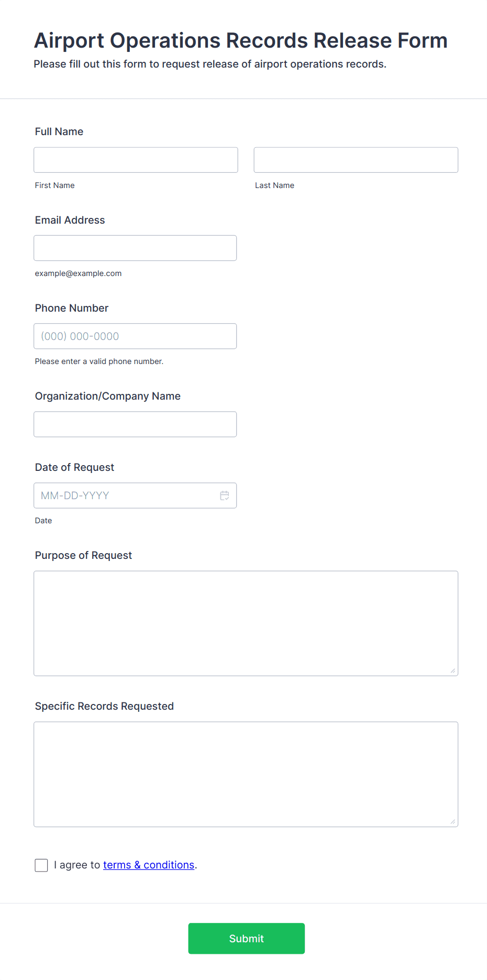Select the Date of Request label

pos(74,467)
